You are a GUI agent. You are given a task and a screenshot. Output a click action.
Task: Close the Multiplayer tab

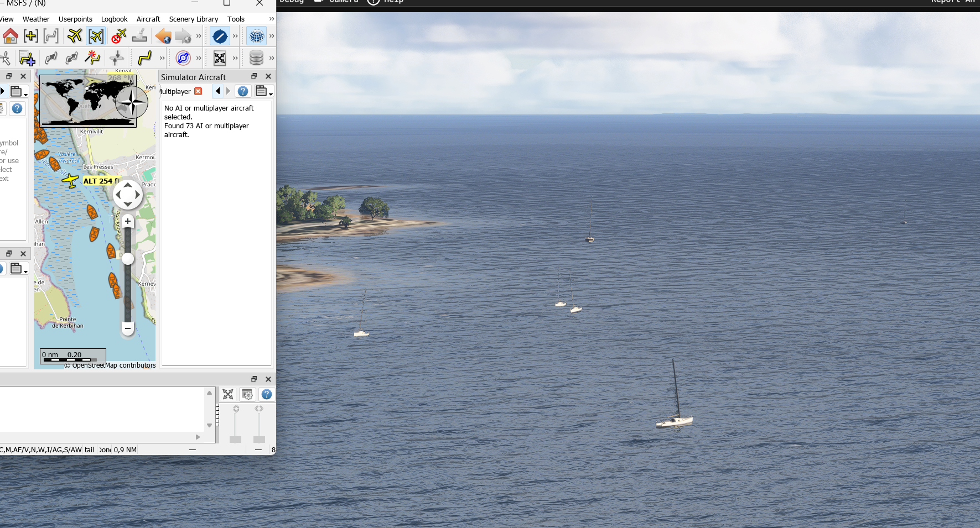click(x=198, y=91)
